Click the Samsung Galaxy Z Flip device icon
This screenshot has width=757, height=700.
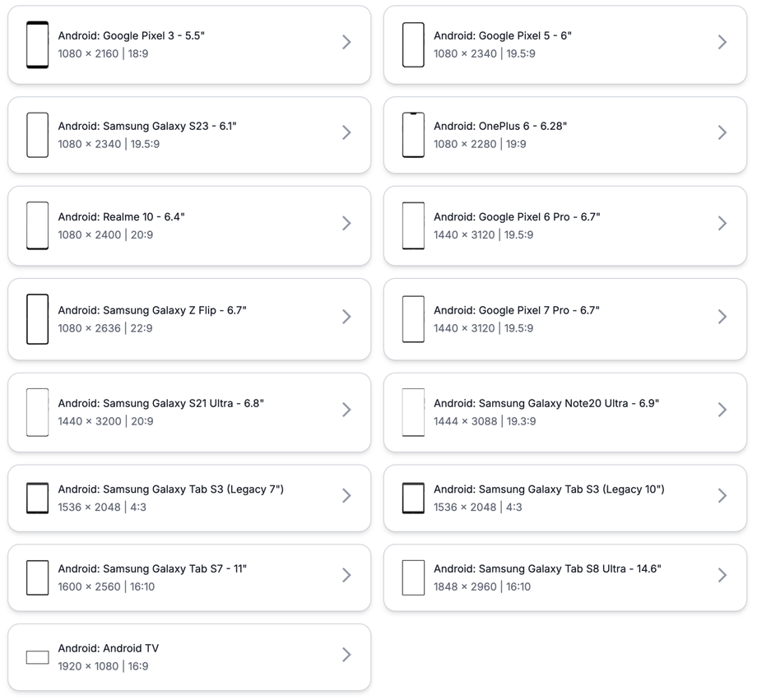[x=37, y=319]
